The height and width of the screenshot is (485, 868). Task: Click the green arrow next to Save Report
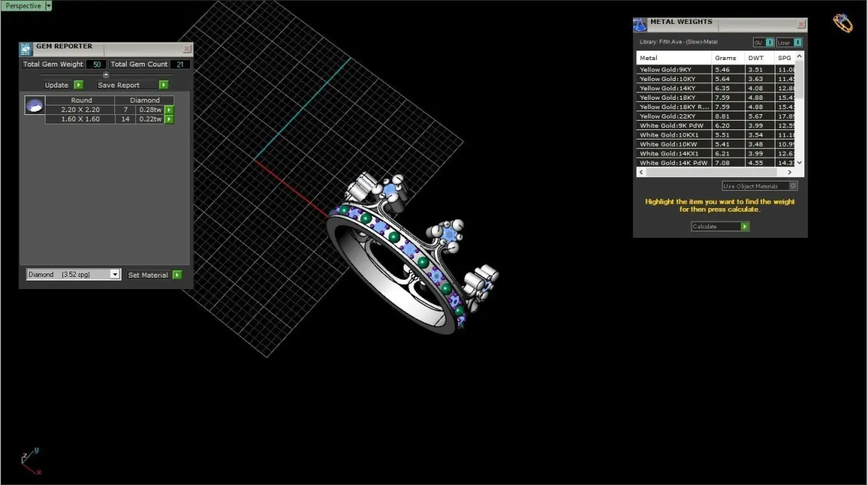point(163,85)
